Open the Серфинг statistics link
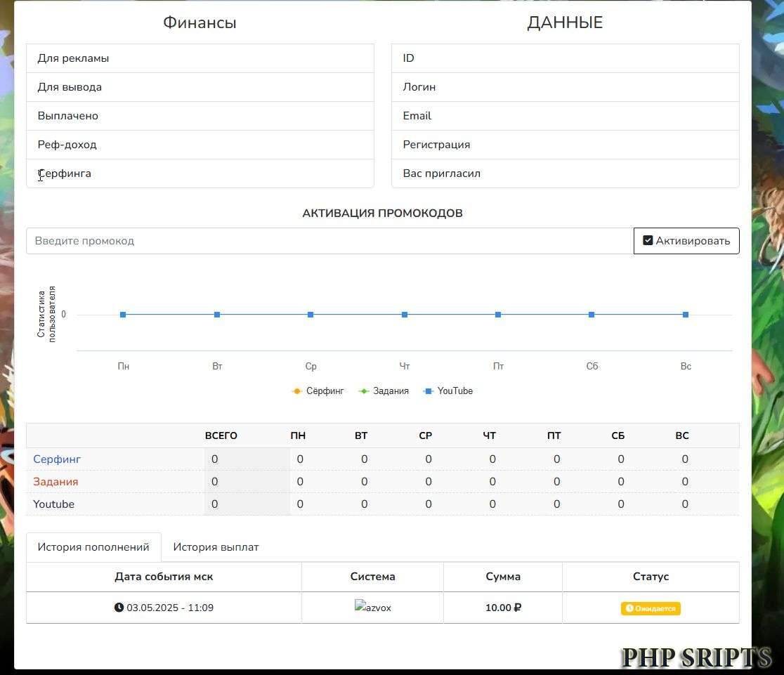Screen dimensions: 784x675 pos(56,459)
